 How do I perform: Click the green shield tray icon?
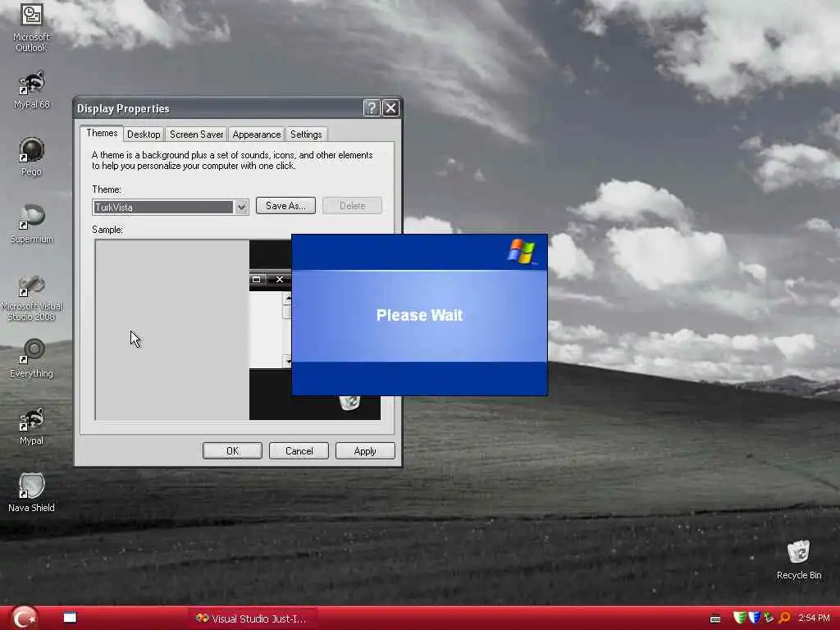tap(739, 618)
